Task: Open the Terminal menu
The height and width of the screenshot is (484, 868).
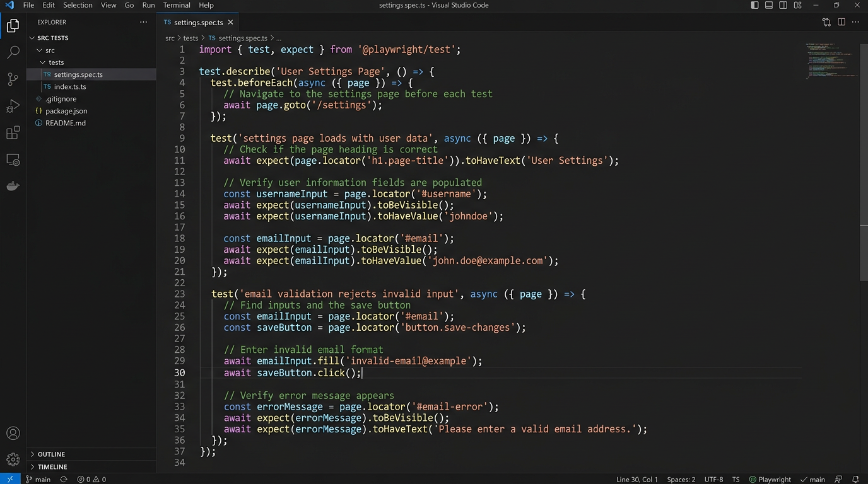Action: [x=176, y=5]
